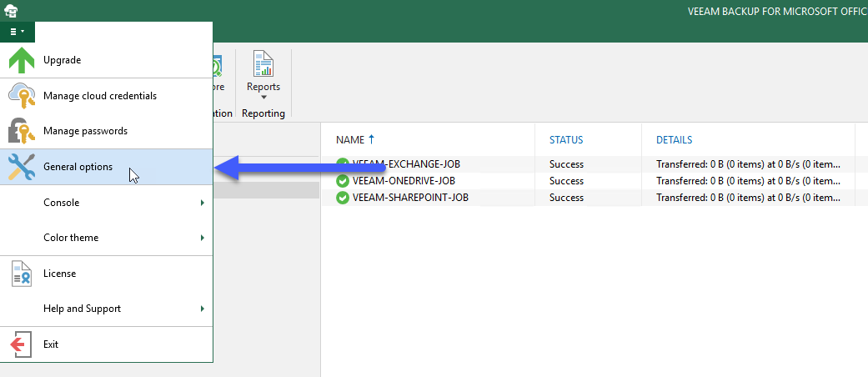
Task: Sort by the STATUS column header
Action: [566, 140]
